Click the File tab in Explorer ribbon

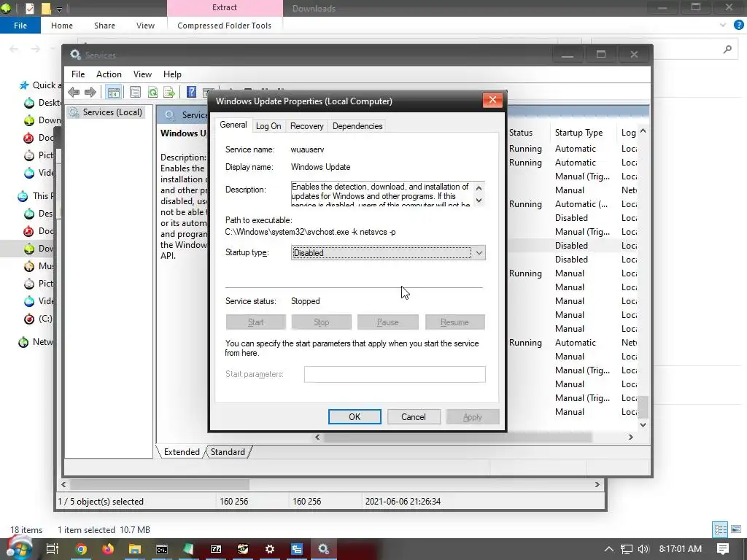(x=20, y=26)
